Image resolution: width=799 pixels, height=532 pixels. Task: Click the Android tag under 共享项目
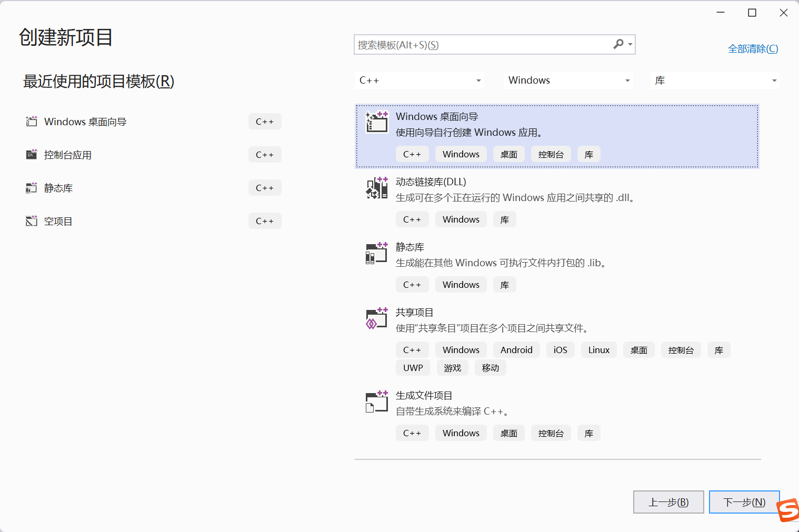pyautogui.click(x=516, y=350)
